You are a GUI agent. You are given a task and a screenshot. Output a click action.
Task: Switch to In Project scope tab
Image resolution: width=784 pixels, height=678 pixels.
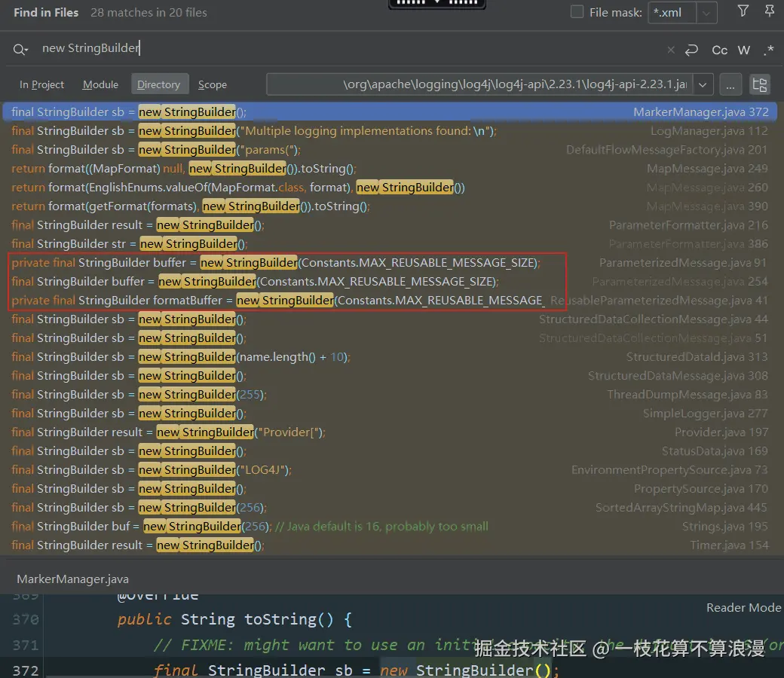click(41, 84)
